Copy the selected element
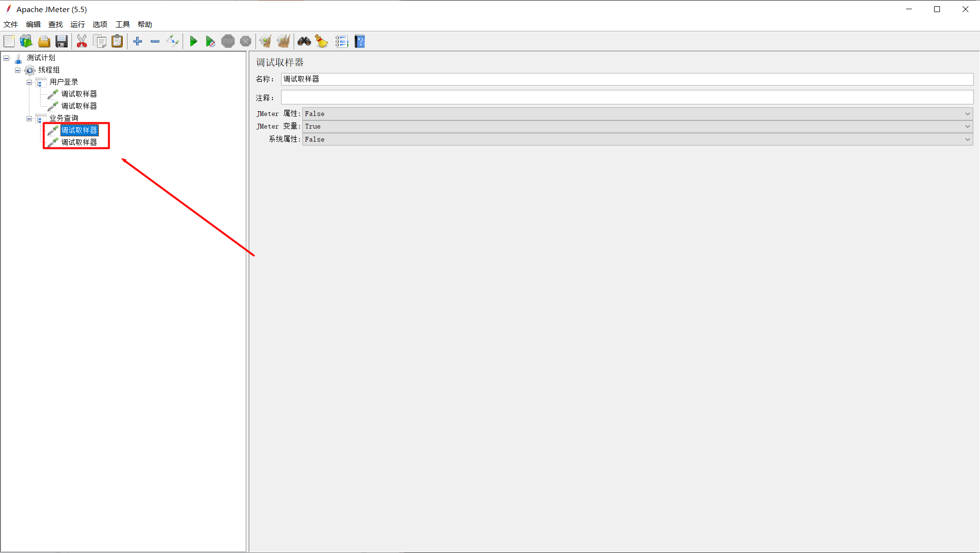980x553 pixels. pos(99,42)
